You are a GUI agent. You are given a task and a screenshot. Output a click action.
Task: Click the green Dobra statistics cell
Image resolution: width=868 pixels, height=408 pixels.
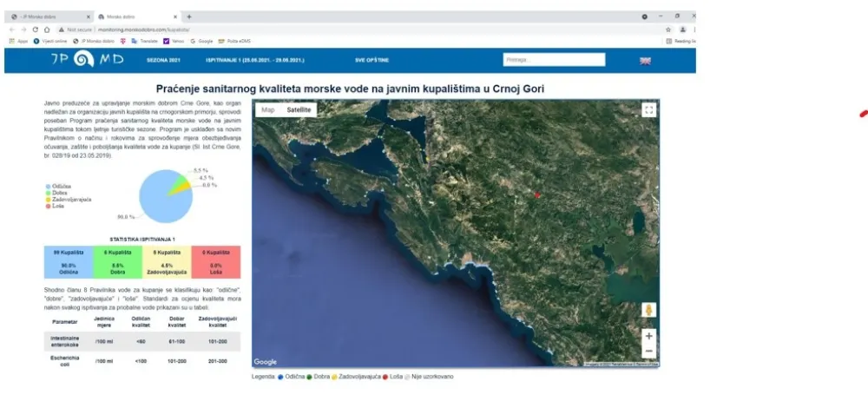click(117, 262)
